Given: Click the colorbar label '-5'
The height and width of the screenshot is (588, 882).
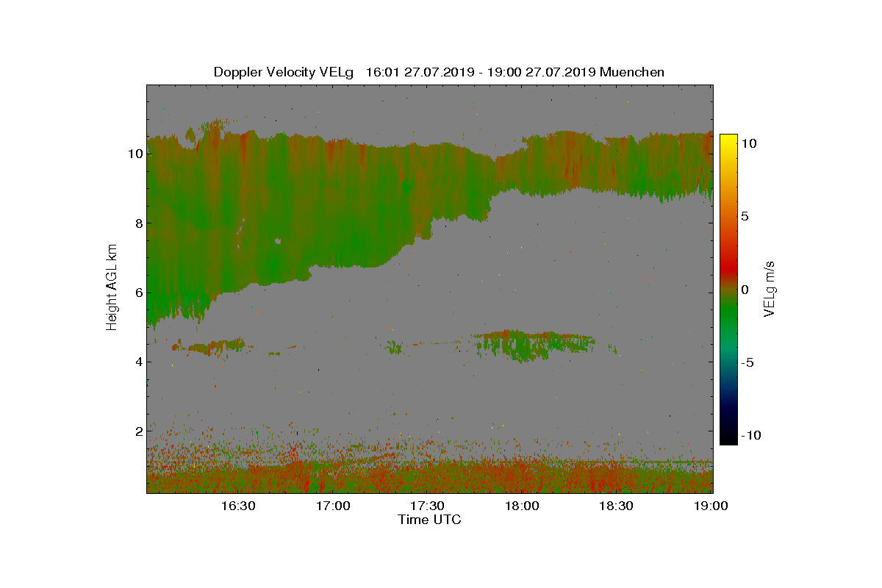Looking at the screenshot, I should coord(747,362).
